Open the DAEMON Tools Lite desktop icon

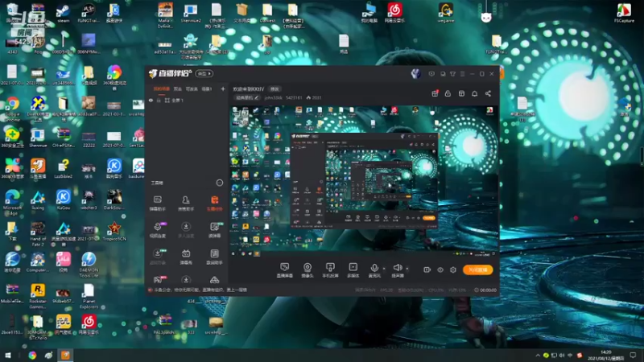89,265
